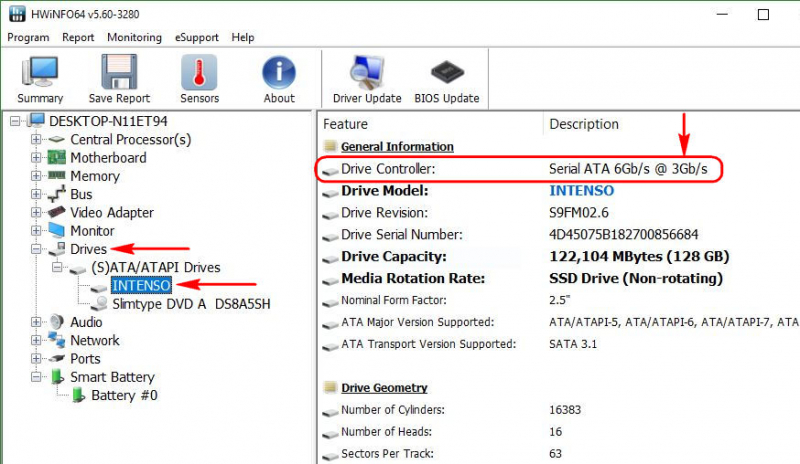This screenshot has width=800, height=464.
Task: Click serial number 4D45075B182700856684
Action: click(x=623, y=234)
